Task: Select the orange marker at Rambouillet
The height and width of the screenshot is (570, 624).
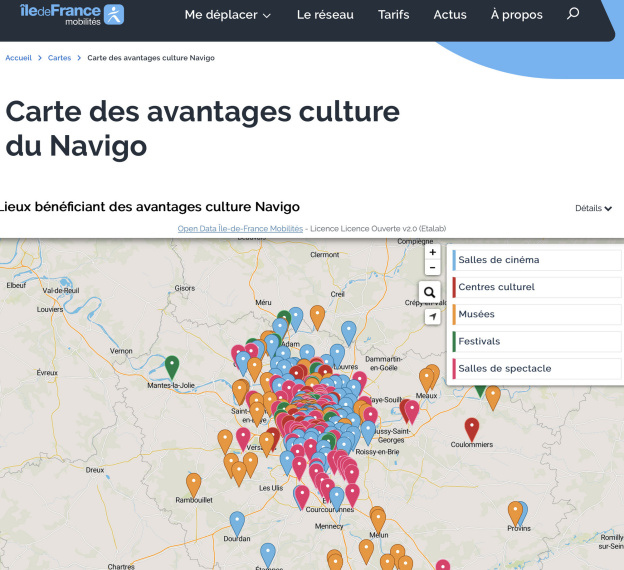Action: coord(193,484)
